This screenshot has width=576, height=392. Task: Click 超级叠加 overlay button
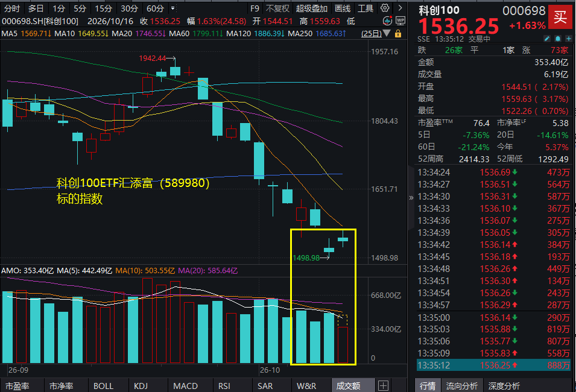[x=311, y=8]
